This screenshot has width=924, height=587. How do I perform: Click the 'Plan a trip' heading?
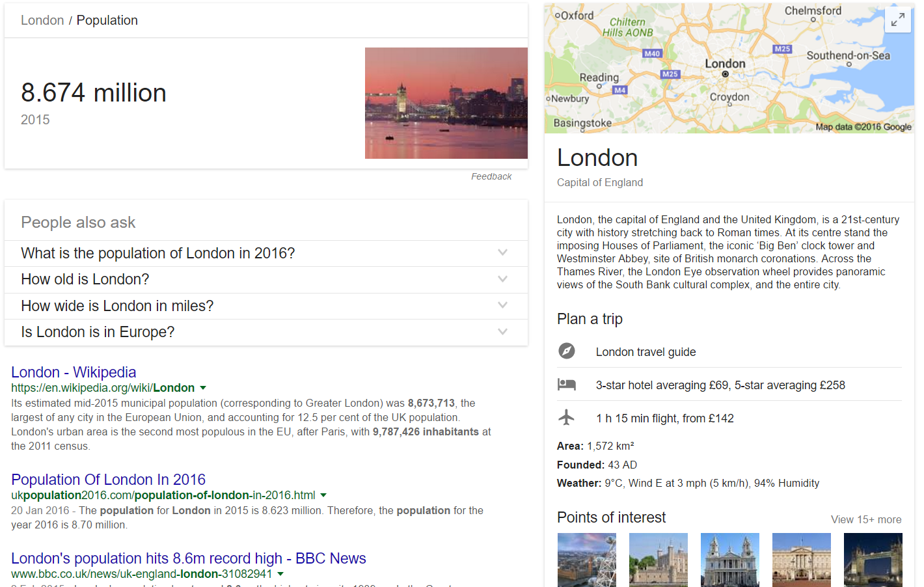590,319
